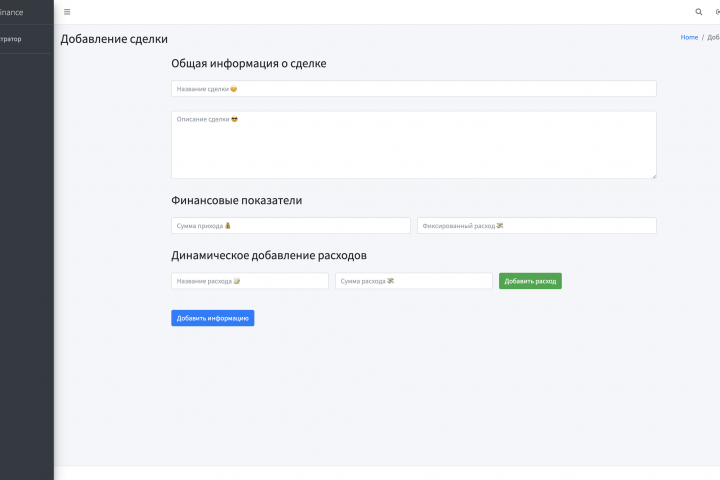Screen dimensions: 720x480
Task: Focus the 'Название сделки' input field
Action: tap(414, 89)
